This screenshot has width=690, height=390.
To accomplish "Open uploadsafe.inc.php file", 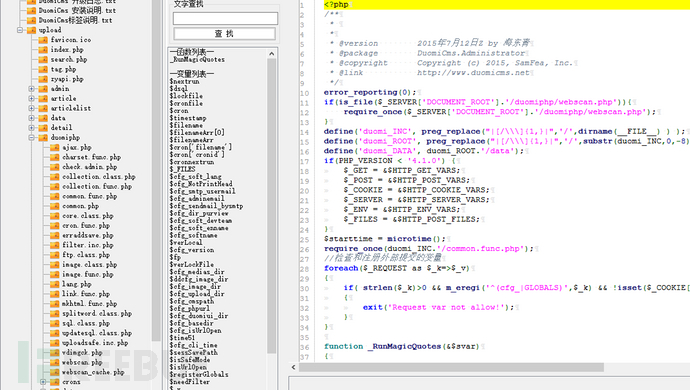I will click(95, 342).
